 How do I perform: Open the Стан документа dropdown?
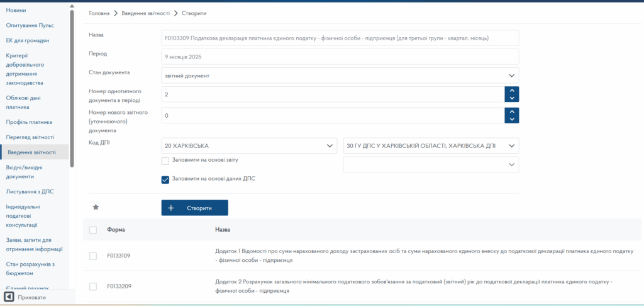[340, 76]
